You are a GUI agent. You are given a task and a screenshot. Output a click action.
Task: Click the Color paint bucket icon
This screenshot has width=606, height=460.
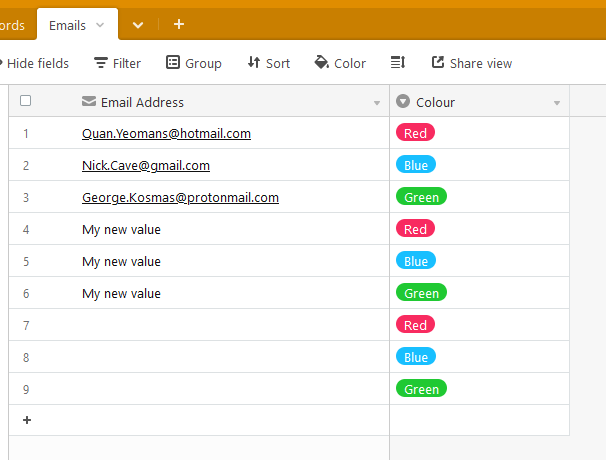322,62
